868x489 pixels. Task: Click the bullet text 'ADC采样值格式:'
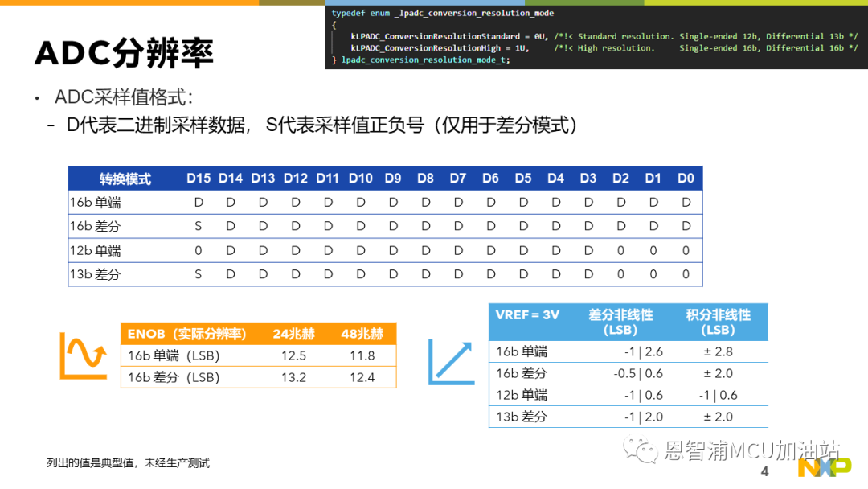click(x=124, y=97)
